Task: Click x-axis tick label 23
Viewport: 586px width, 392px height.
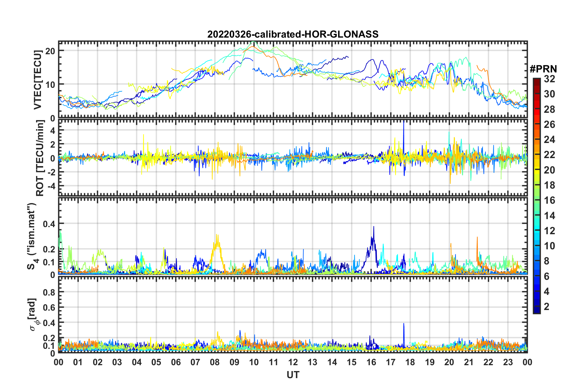Action: pyautogui.click(x=508, y=362)
